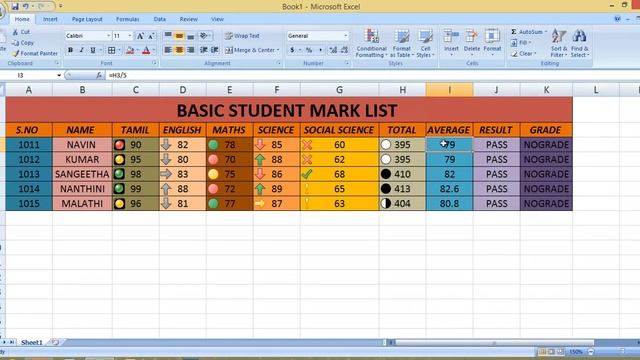Open the Name Box dropdown arrow

click(59, 76)
